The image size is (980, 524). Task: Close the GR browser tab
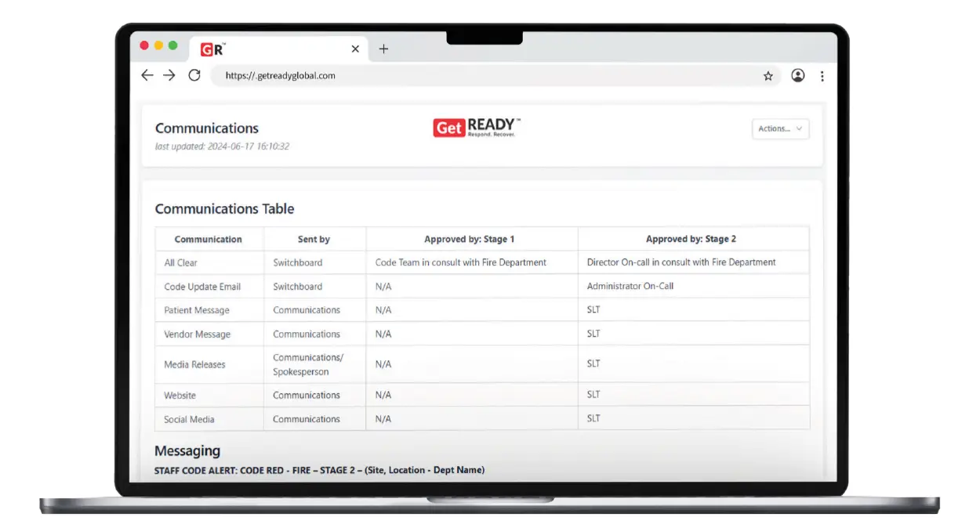(355, 49)
